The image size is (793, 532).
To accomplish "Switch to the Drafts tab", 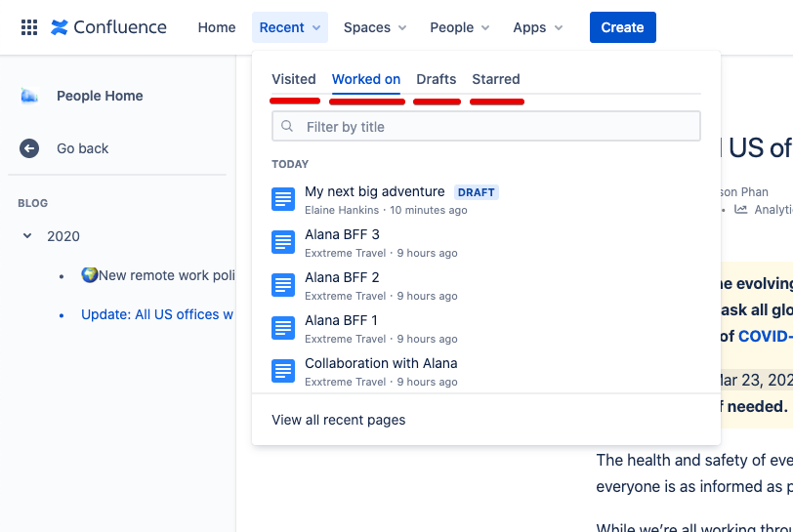I will point(436,79).
